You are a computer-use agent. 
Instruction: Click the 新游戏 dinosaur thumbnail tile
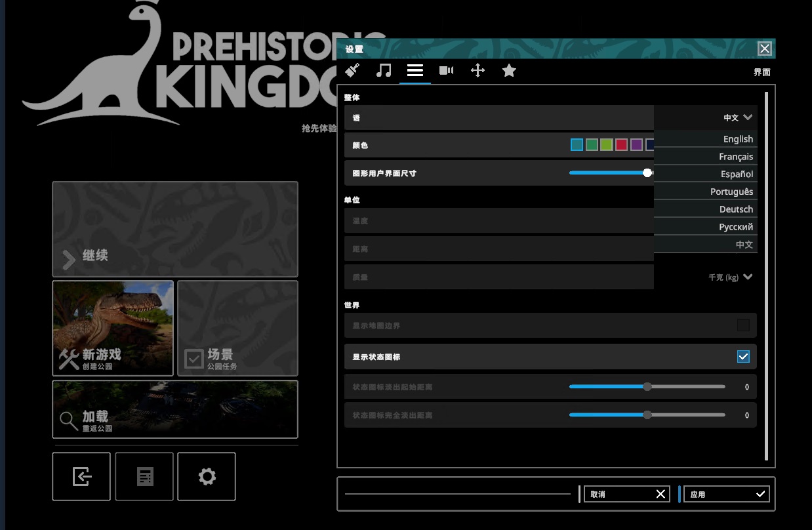113,328
